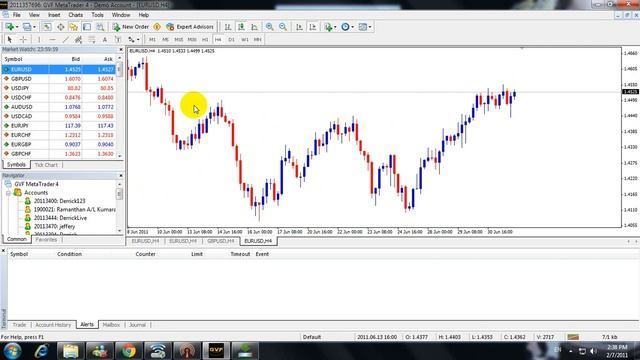Zoom in on the chart
The width and height of the screenshot is (640, 360).
269,27
